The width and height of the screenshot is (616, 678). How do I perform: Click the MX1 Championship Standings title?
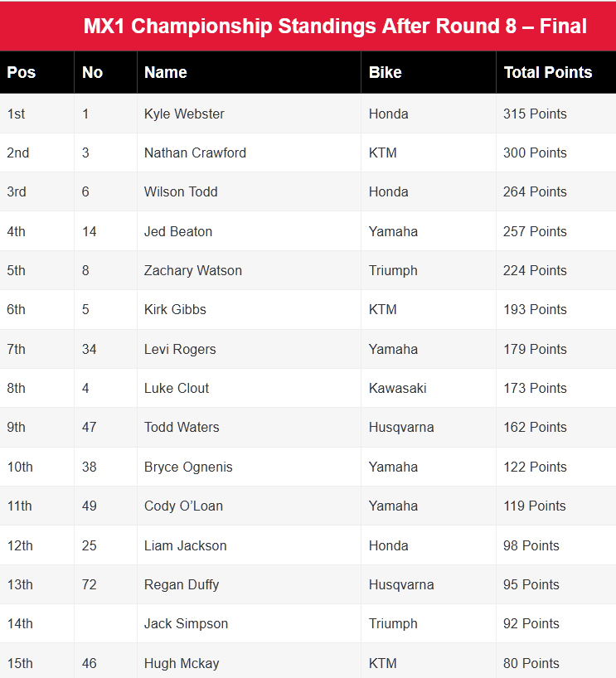[335, 26]
